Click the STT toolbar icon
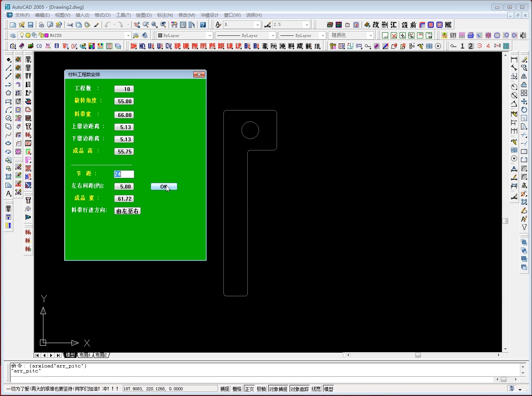The height and width of the screenshot is (396, 532). coord(453,35)
